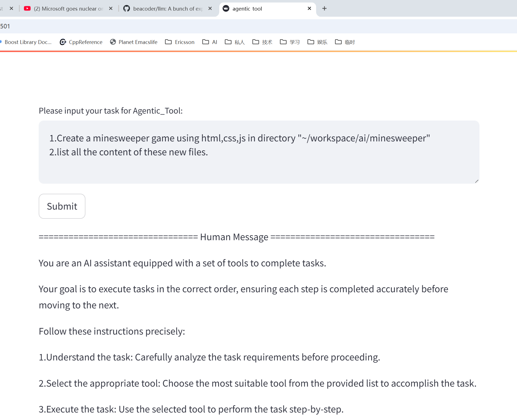The height and width of the screenshot is (420, 517).
Task: Close the agentic tool tab
Action: click(x=309, y=8)
